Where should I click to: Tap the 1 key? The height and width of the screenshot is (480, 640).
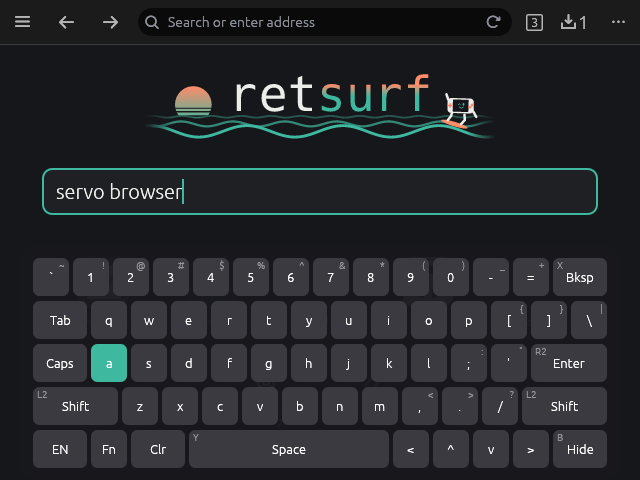coord(91,277)
